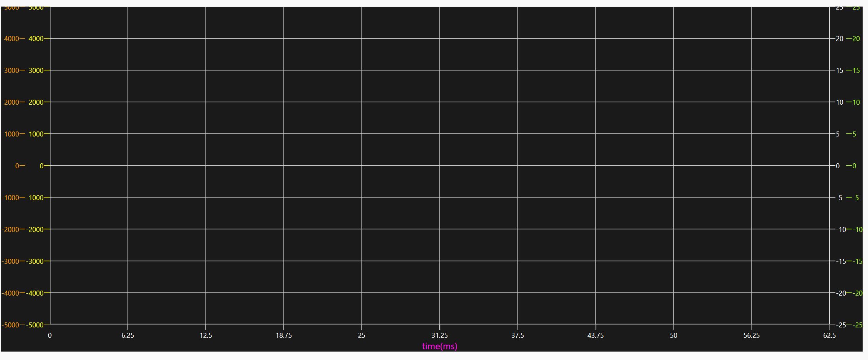Screen dimensions: 868x360
Task: Click the green -5 right axis label
Action: click(856, 198)
